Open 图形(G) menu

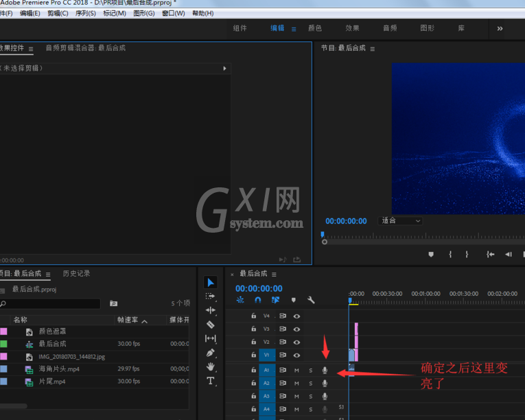point(144,14)
